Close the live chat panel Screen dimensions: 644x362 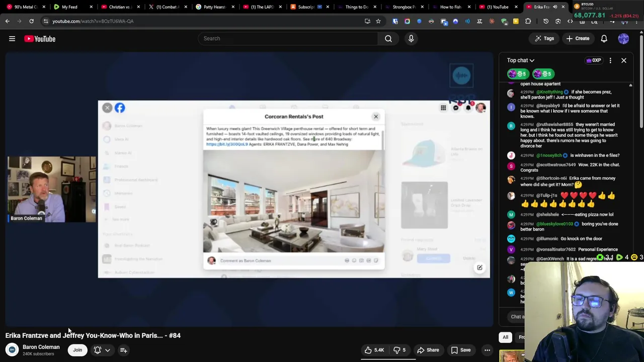(x=623, y=60)
